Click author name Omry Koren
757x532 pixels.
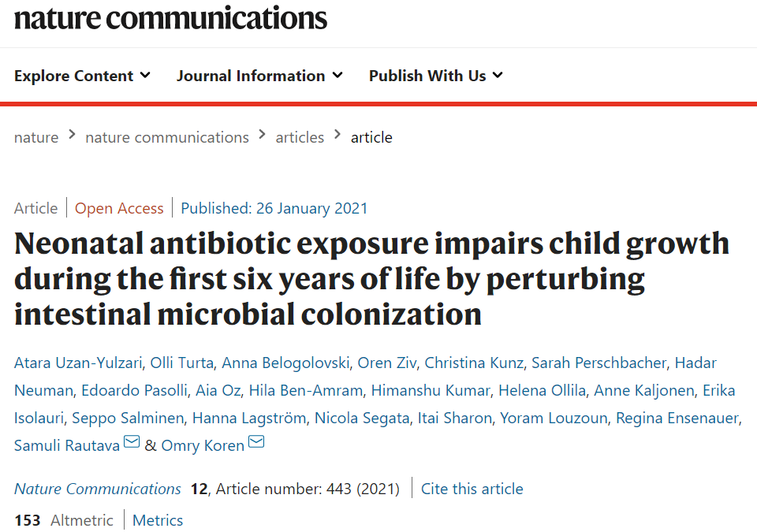(203, 445)
